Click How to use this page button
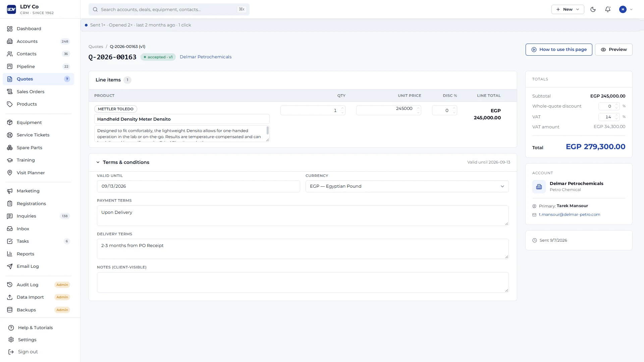 pyautogui.click(x=559, y=50)
